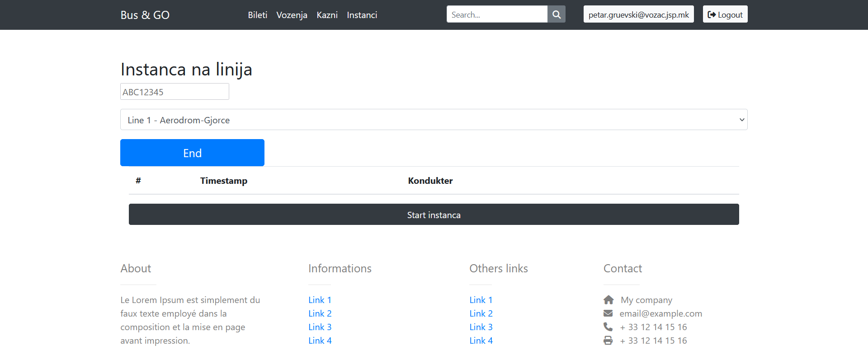Click the search magnifier icon button
868x364 pixels.
click(x=557, y=14)
